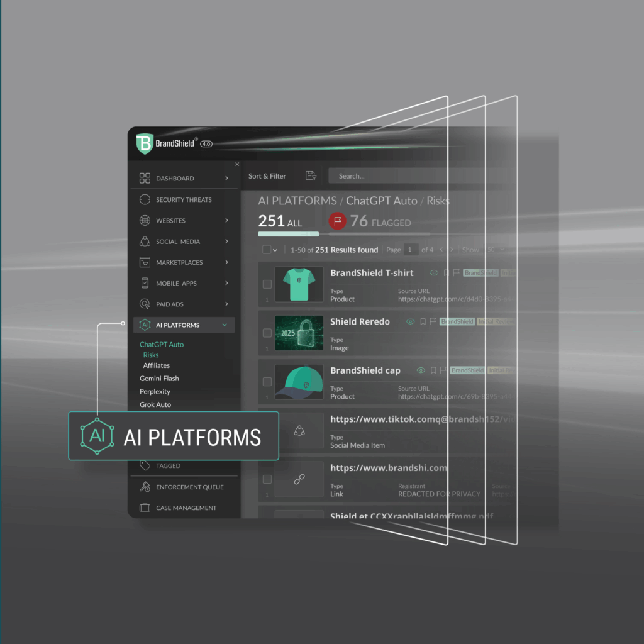
Task: Click the Page number input field
Action: [x=409, y=250]
